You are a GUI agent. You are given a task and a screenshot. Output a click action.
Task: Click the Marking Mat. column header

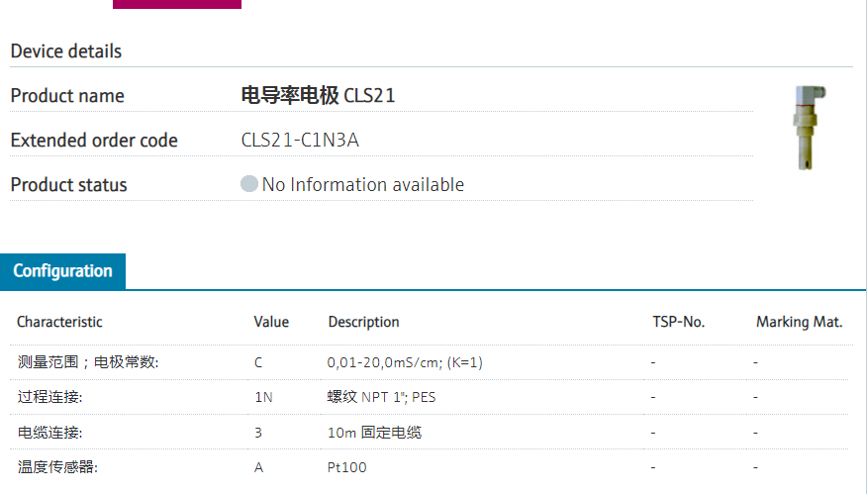point(799,322)
